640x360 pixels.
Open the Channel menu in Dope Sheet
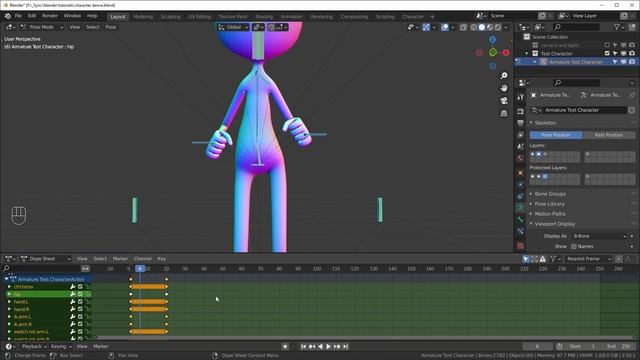142,259
